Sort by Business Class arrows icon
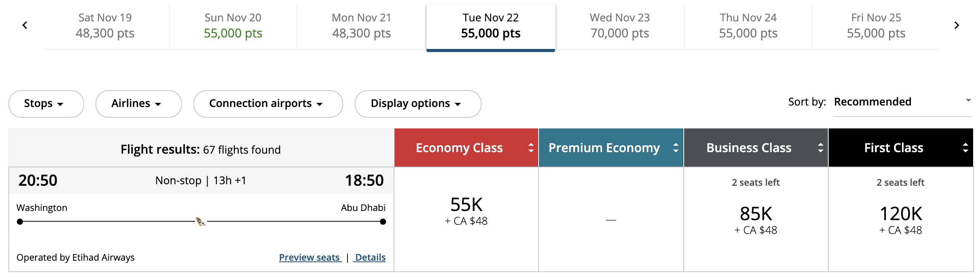The height and width of the screenshot is (279, 980). [821, 148]
